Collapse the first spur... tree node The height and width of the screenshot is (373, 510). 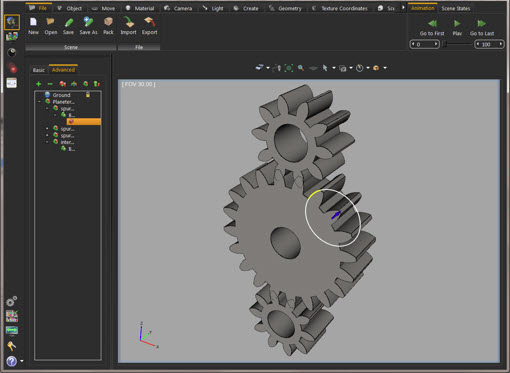tap(47, 108)
